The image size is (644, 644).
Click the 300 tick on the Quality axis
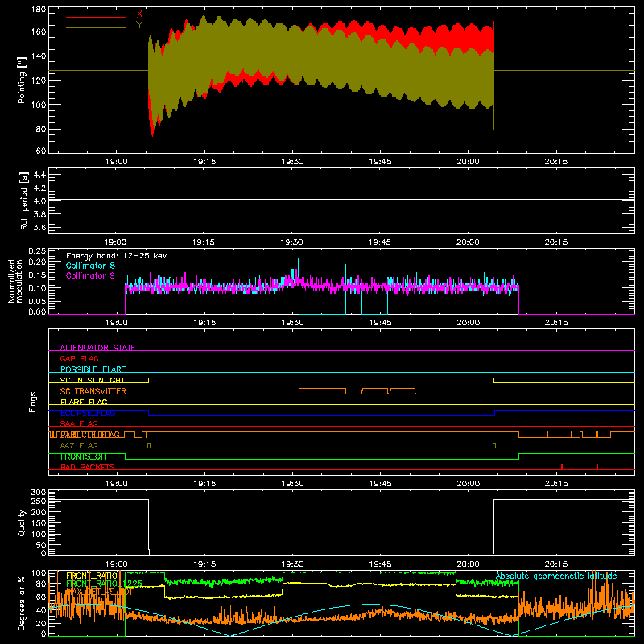(x=39, y=493)
